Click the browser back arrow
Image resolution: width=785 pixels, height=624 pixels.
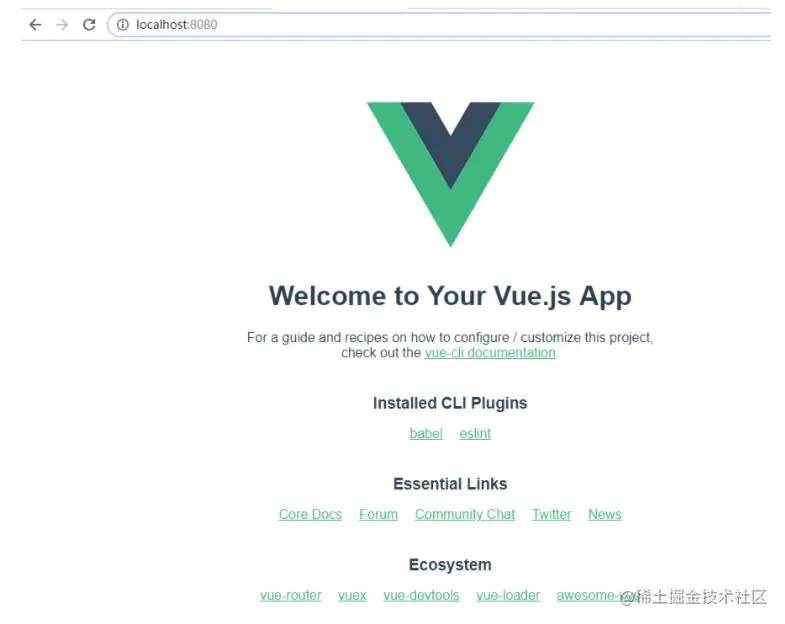tap(35, 25)
